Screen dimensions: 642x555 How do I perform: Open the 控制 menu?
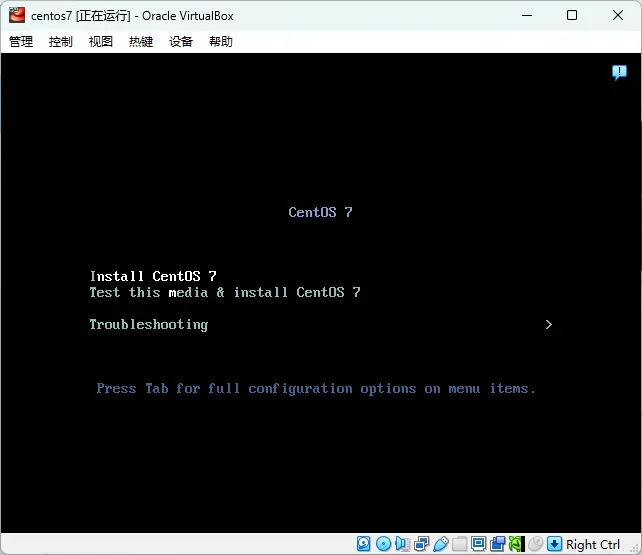(x=61, y=41)
